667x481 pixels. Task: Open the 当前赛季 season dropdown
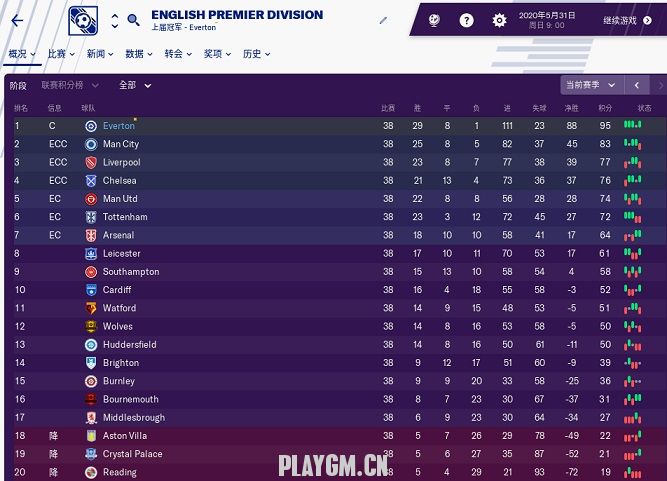tap(592, 85)
